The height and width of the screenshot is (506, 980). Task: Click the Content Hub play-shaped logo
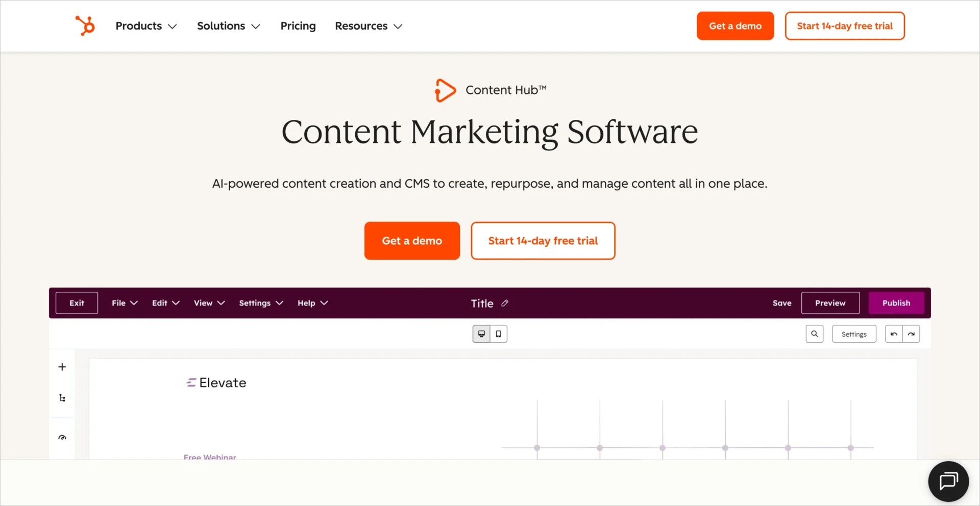[x=445, y=90]
